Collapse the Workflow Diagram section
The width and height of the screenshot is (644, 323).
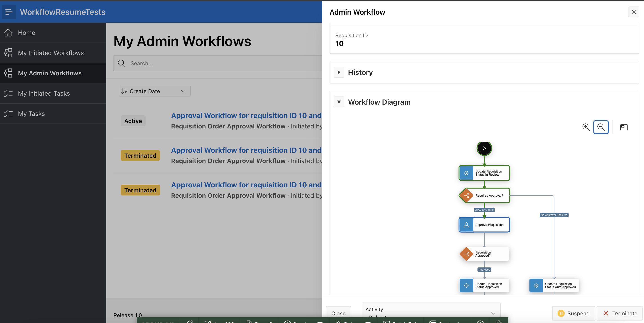point(339,102)
